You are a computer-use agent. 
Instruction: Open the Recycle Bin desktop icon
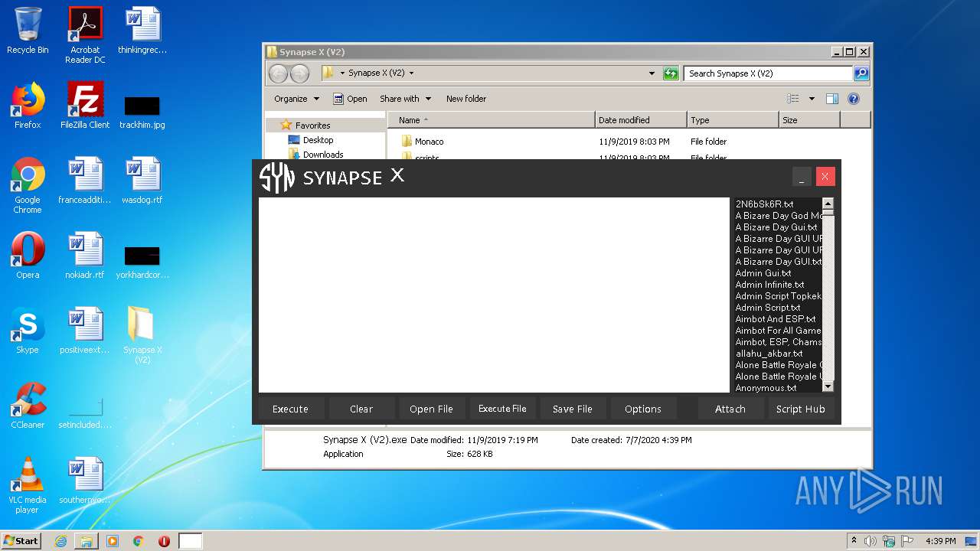click(x=28, y=31)
